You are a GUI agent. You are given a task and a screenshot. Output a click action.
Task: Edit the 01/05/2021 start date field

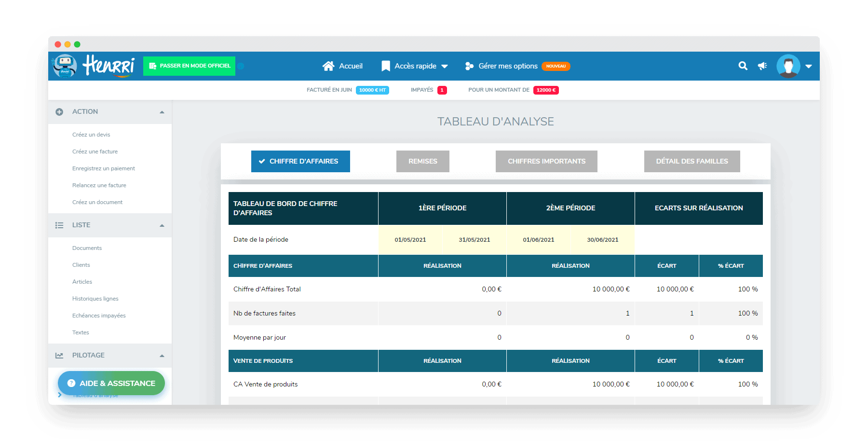point(410,240)
